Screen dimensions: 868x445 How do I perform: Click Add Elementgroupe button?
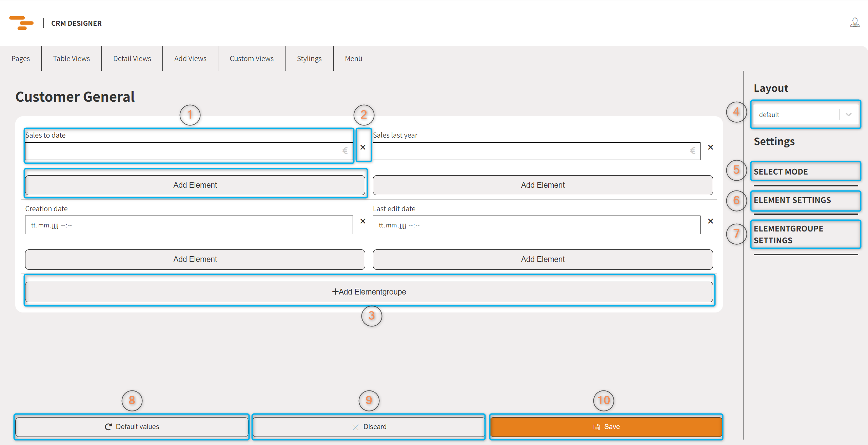pyautogui.click(x=369, y=292)
